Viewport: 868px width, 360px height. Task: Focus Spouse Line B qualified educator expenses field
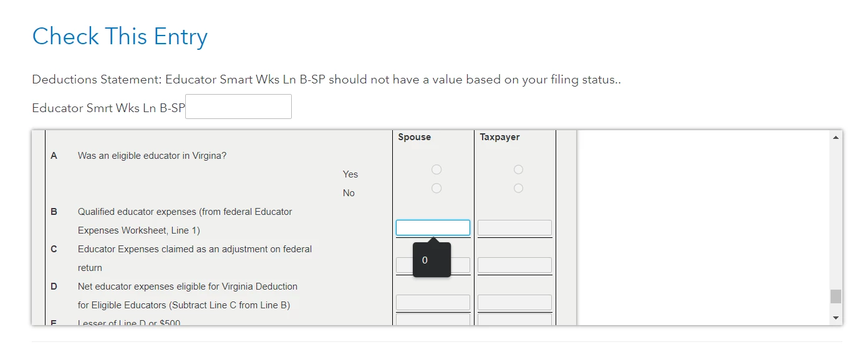[x=433, y=228]
